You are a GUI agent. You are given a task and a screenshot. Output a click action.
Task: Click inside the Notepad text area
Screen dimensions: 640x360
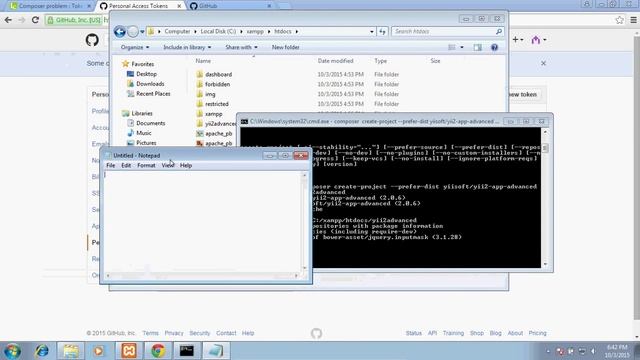click(x=202, y=221)
